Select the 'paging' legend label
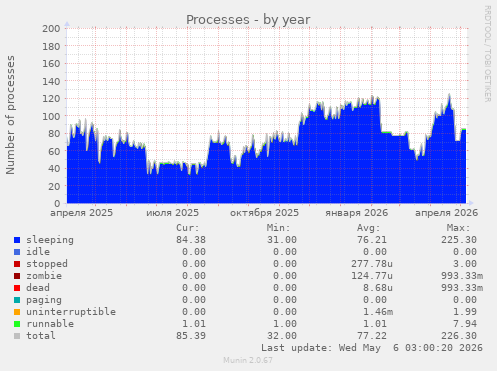Image resolution: width=497 pixels, height=371 pixels. pyautogui.click(x=44, y=300)
